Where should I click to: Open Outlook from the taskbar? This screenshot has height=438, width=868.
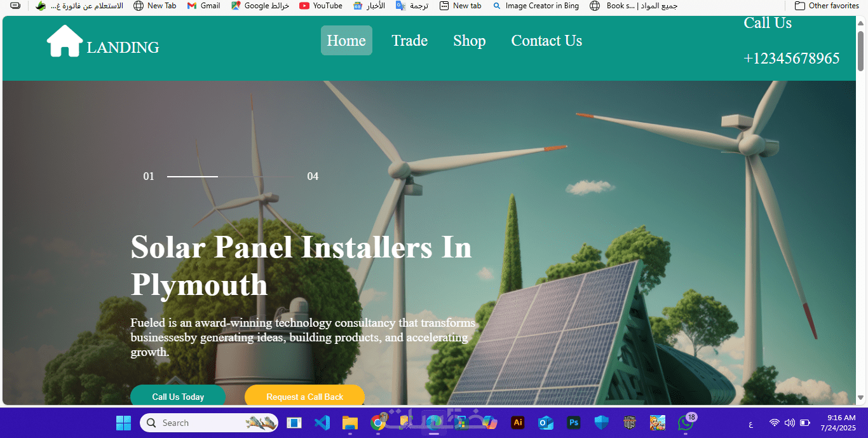coord(546,423)
